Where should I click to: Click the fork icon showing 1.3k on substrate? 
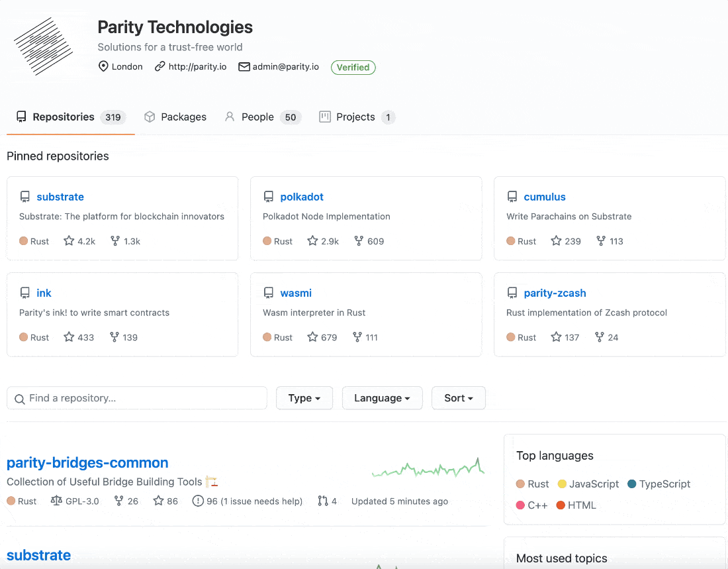tap(115, 241)
